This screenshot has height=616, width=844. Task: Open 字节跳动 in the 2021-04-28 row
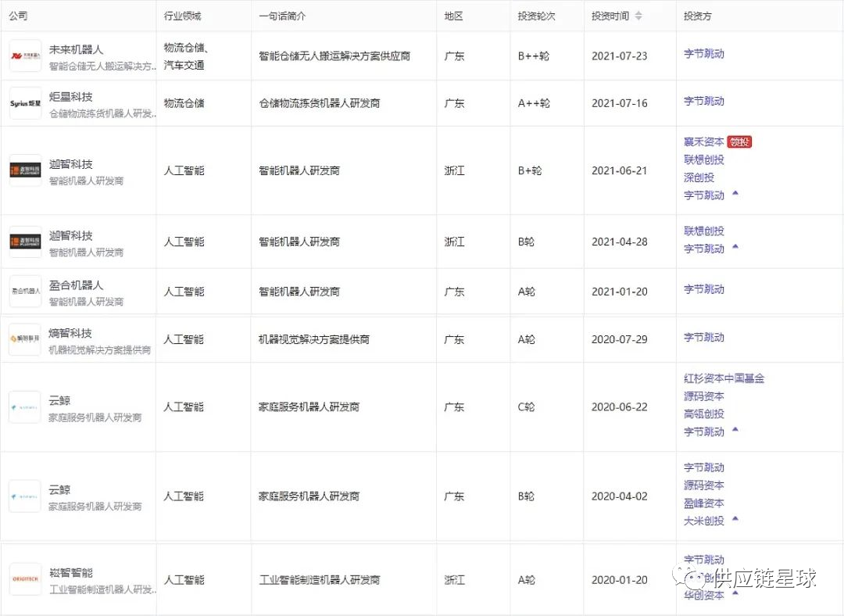point(704,249)
